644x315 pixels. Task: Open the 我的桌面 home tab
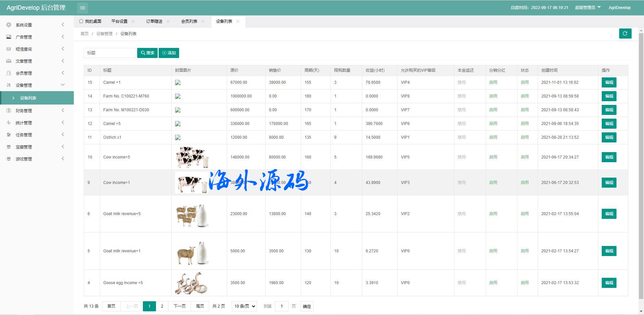[x=90, y=21]
